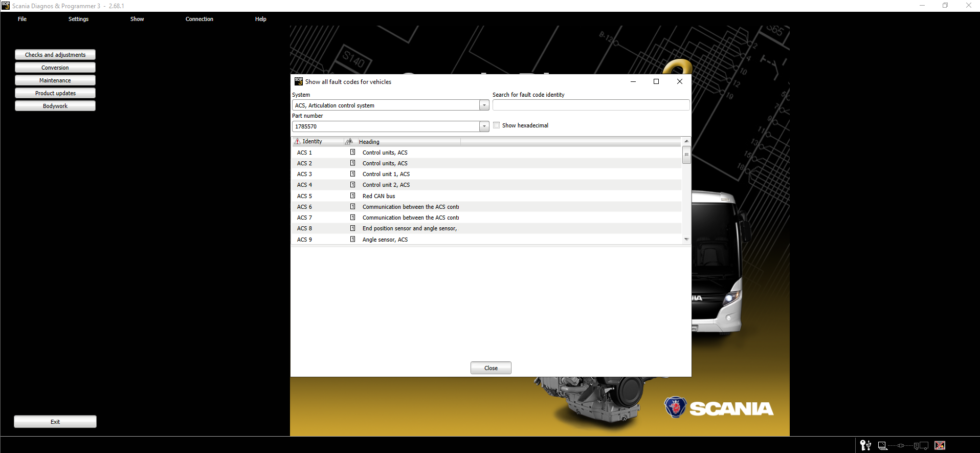Viewport: 980px width, 453px height.
Task: Enable the Show hexadecimal checkbox
Action: (496, 125)
